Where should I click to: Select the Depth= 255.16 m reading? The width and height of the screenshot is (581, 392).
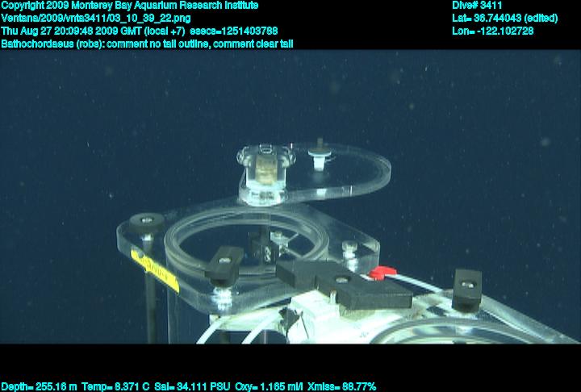(x=39, y=387)
